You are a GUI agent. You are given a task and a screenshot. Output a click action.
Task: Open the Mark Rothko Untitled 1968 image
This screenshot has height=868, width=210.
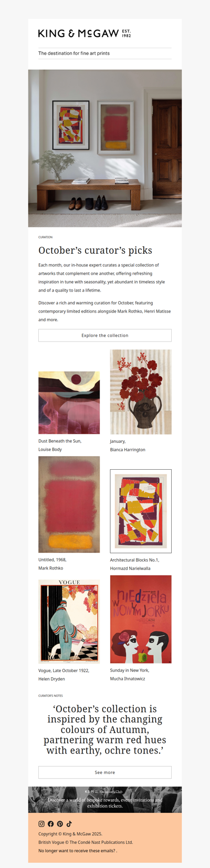(x=69, y=504)
